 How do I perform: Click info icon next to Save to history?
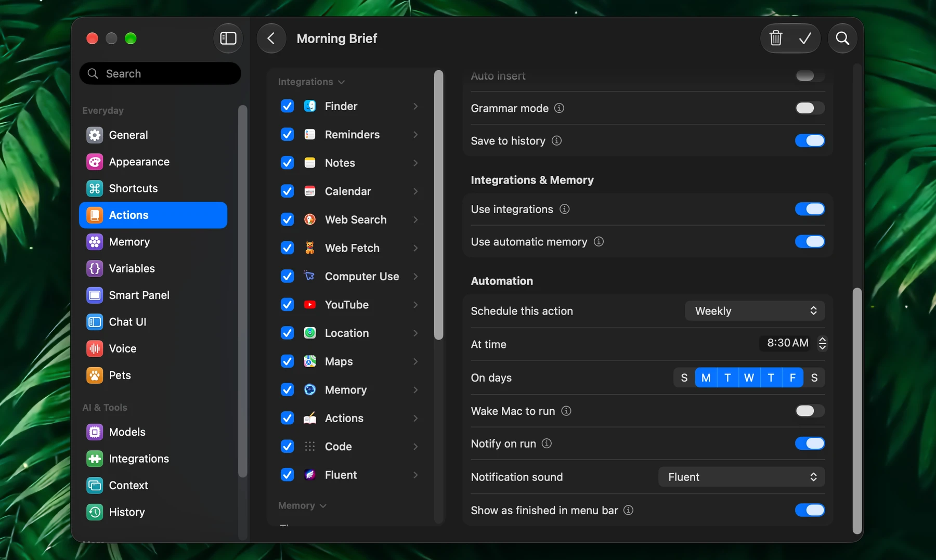coord(556,141)
